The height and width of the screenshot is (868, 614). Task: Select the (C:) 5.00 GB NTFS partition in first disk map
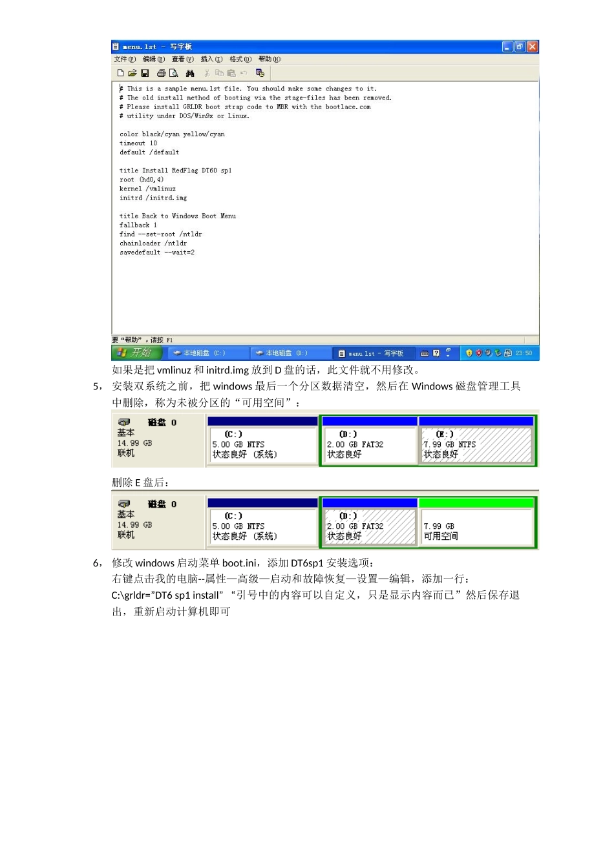click(262, 440)
